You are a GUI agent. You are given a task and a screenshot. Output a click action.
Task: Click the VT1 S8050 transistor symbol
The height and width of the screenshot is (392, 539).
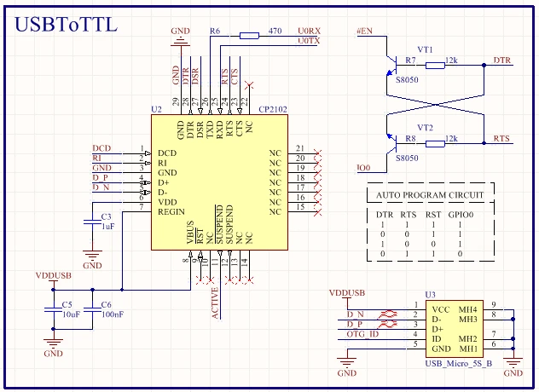[x=391, y=65]
